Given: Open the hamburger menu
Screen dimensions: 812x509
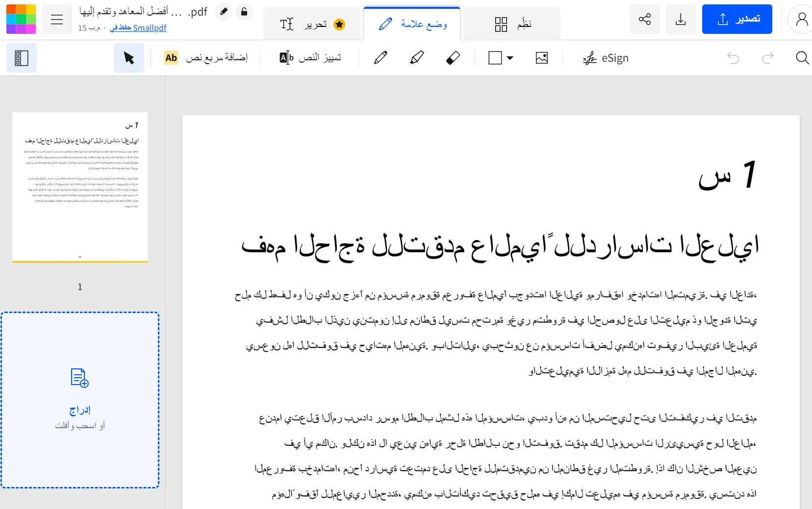Looking at the screenshot, I should pos(57,19).
